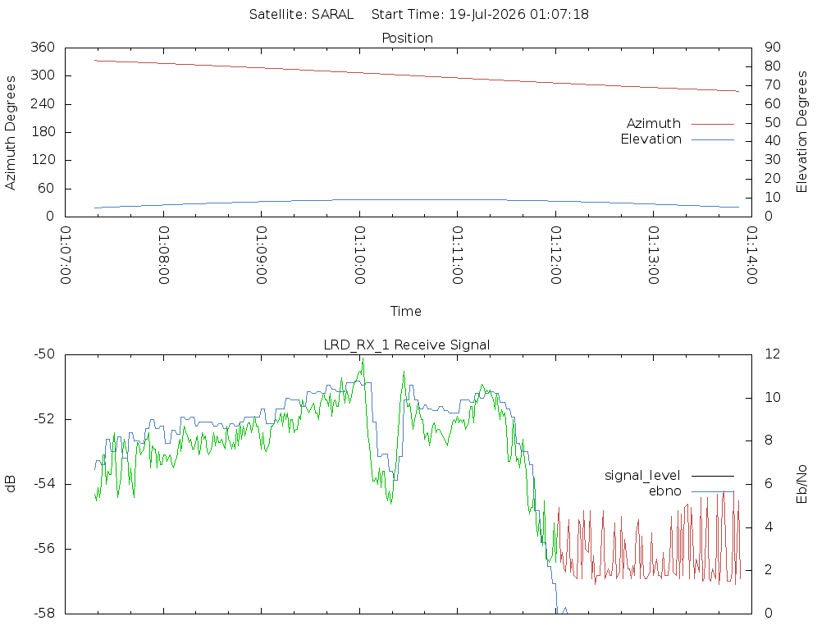Image resolution: width=840 pixels, height=630 pixels.
Task: Click the 'Elevation' legend label
Action: pos(651,139)
